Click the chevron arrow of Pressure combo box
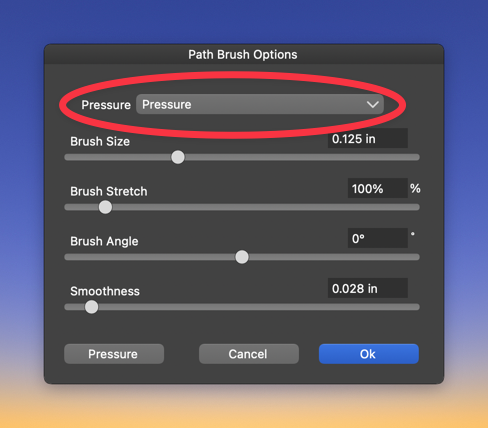The width and height of the screenshot is (488, 428). point(372,105)
